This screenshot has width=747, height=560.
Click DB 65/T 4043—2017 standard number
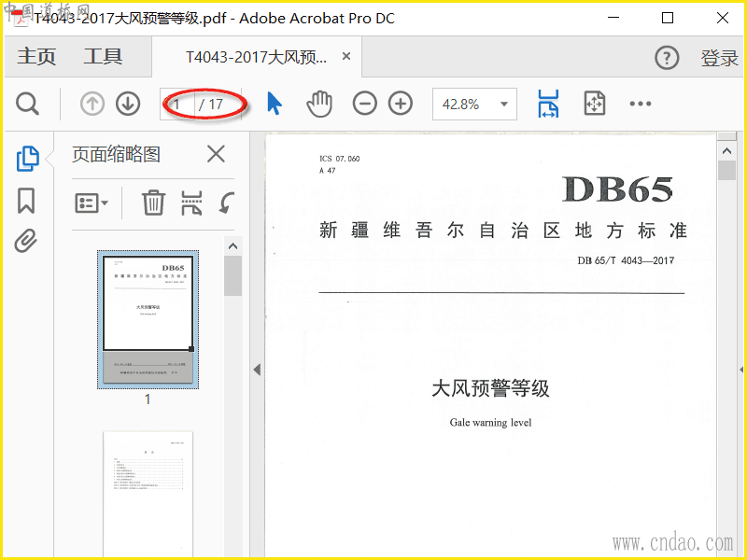[x=626, y=260]
